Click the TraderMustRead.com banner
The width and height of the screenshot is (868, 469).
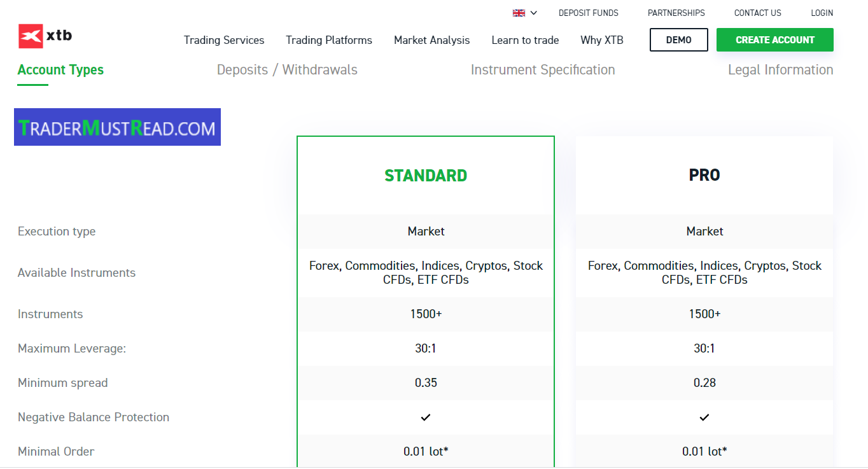117,127
